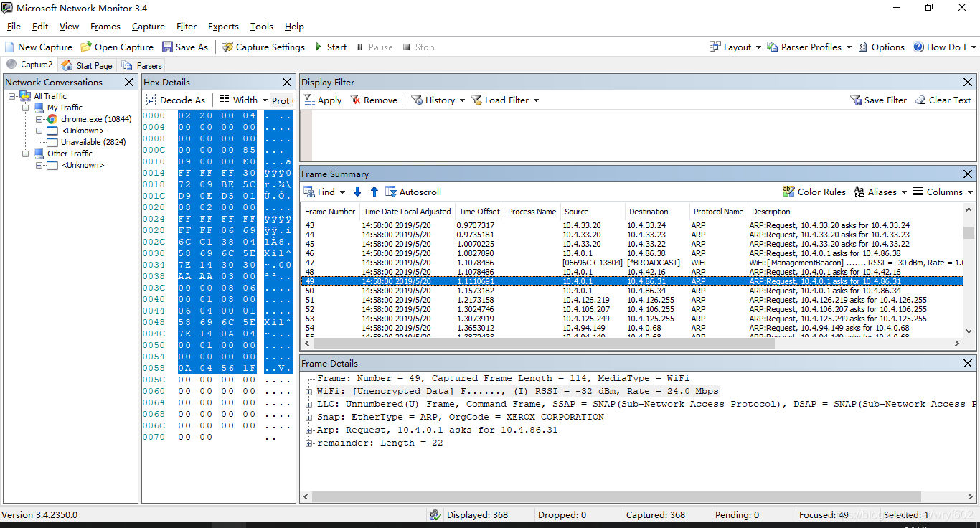The height and width of the screenshot is (528, 980).
Task: Close the Network Conversations panel
Action: tap(129, 82)
